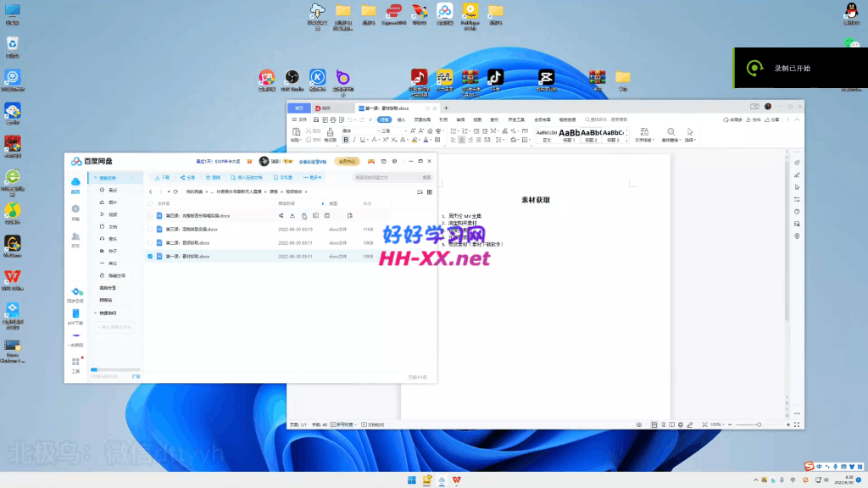Switch Baidu Netdisk to grid view
This screenshot has width=868, height=488.
coord(430,192)
